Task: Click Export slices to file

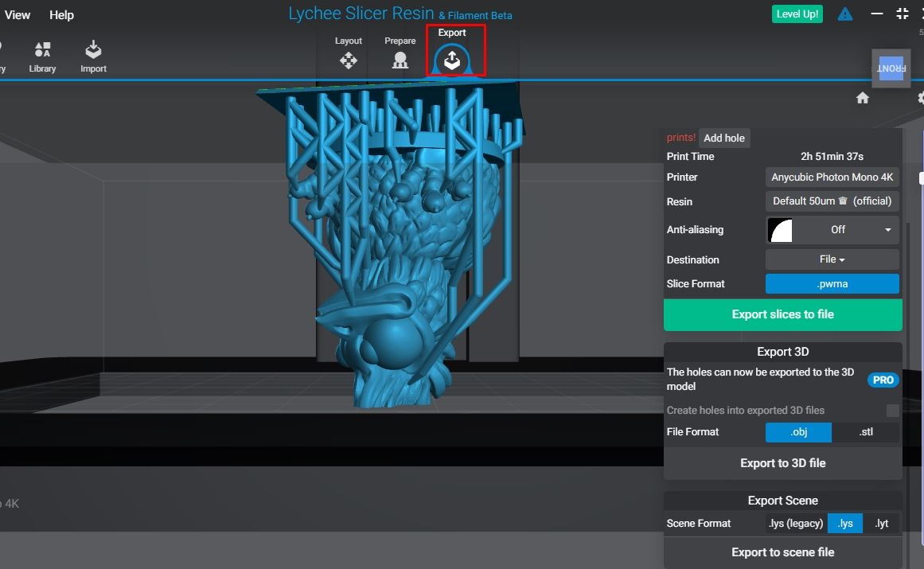Action: click(x=782, y=314)
